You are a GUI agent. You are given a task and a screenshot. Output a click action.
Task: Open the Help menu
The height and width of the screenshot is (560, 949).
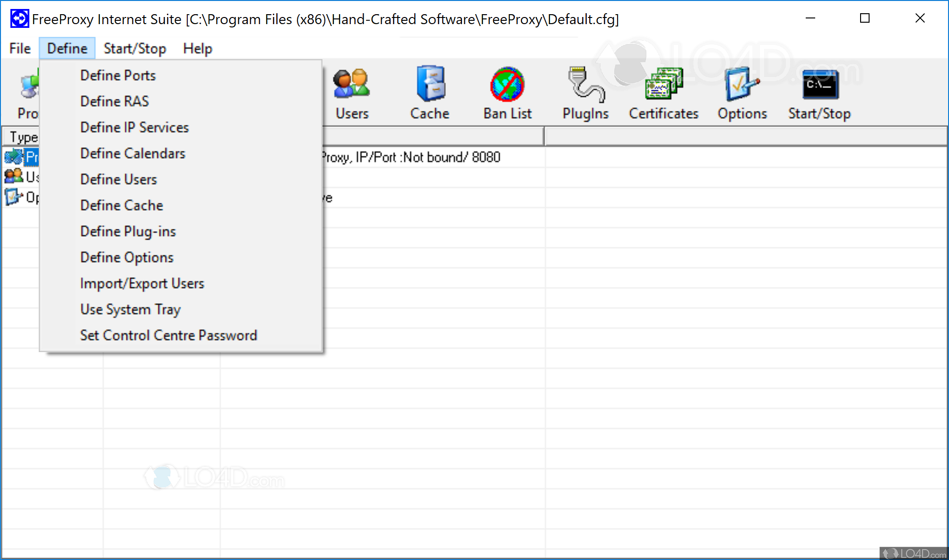click(x=198, y=48)
